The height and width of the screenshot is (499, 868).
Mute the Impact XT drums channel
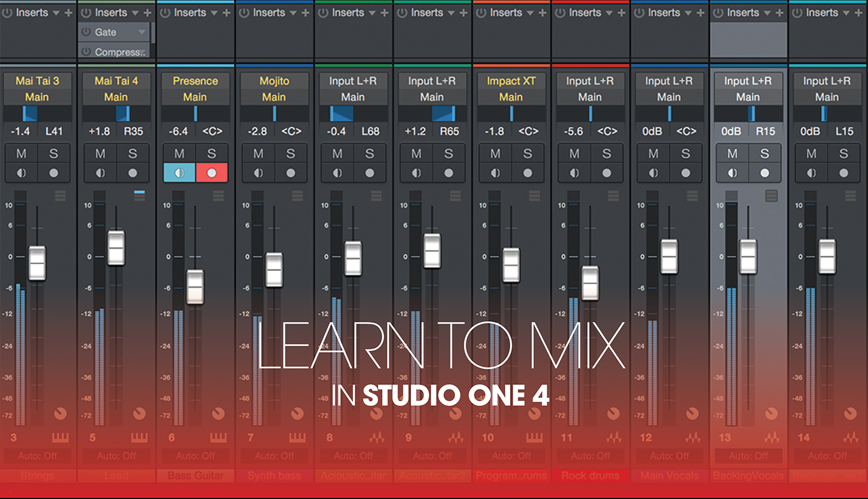[x=495, y=154]
